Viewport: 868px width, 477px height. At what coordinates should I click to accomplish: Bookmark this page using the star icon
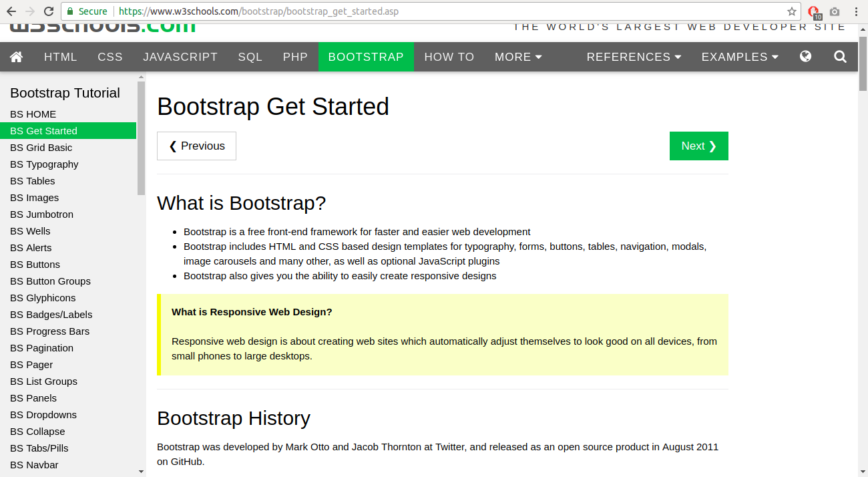tap(792, 11)
